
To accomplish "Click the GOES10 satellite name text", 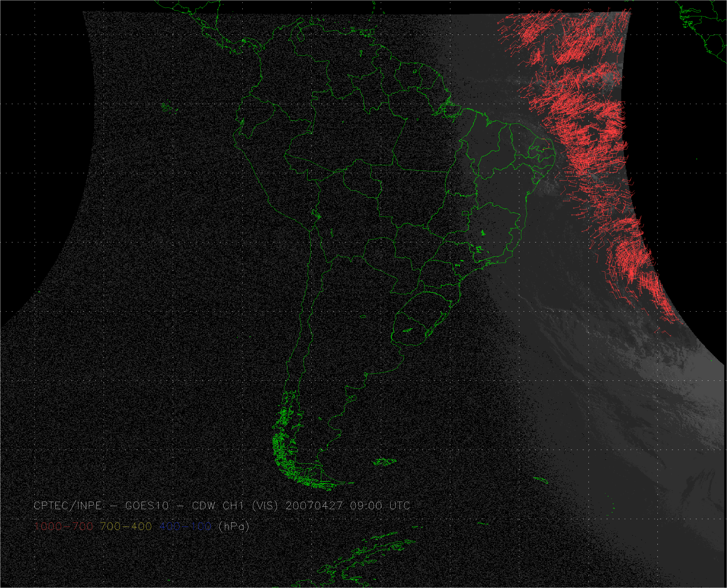I will pos(147,506).
